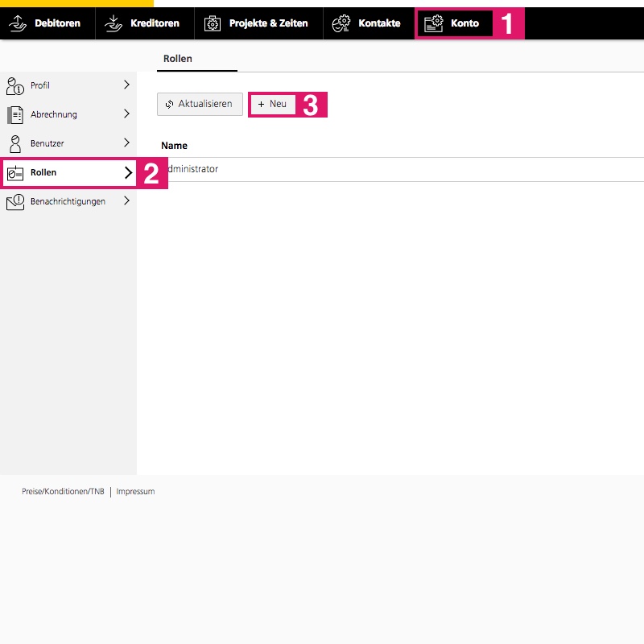Click the Kontakte icon in top bar
The height and width of the screenshot is (644, 644).
(x=341, y=23)
